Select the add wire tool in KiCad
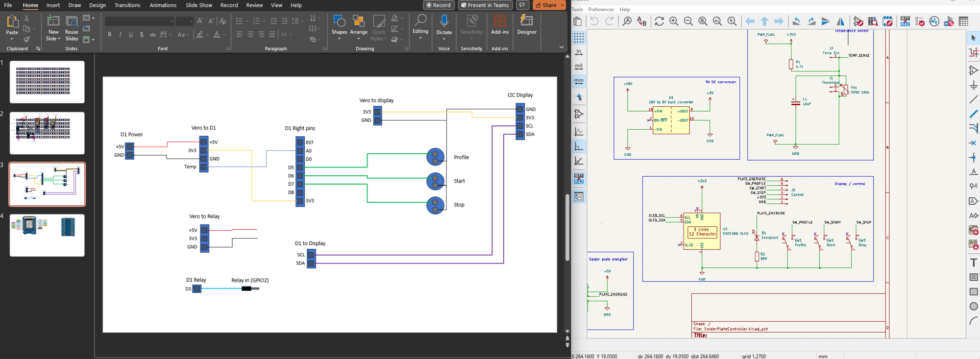 (974, 99)
